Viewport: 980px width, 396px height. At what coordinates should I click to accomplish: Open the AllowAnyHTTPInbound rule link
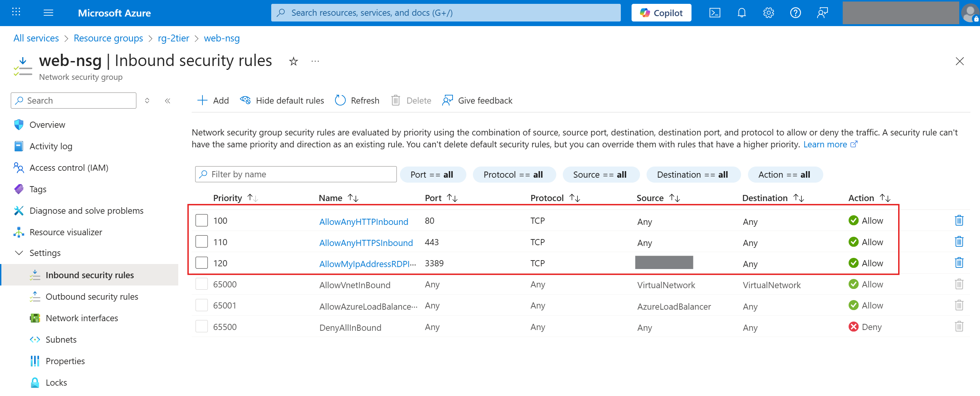(x=363, y=222)
